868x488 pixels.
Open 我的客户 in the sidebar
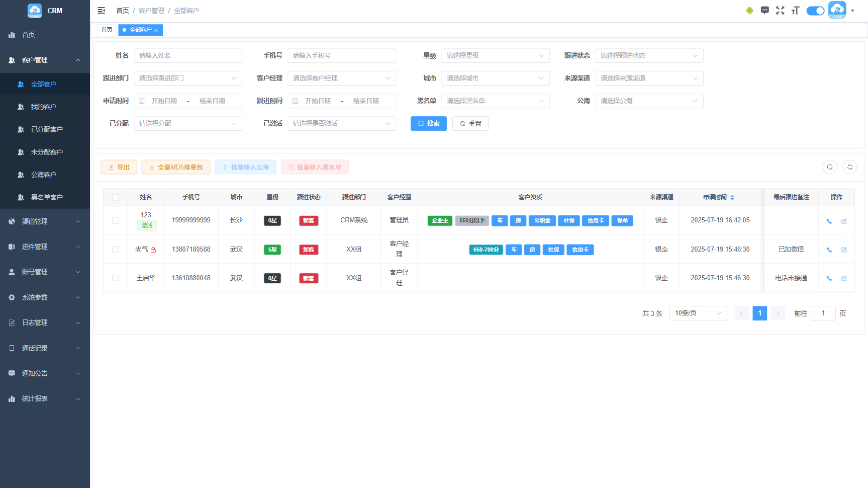tap(44, 107)
